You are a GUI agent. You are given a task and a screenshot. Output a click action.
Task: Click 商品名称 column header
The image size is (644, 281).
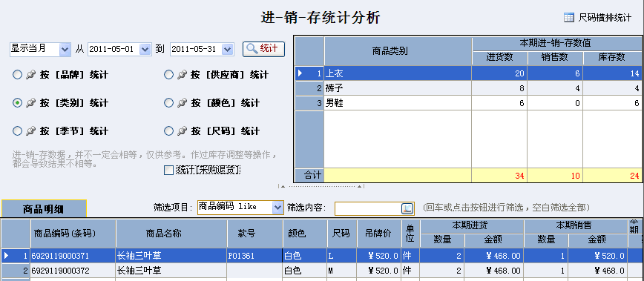coord(171,234)
